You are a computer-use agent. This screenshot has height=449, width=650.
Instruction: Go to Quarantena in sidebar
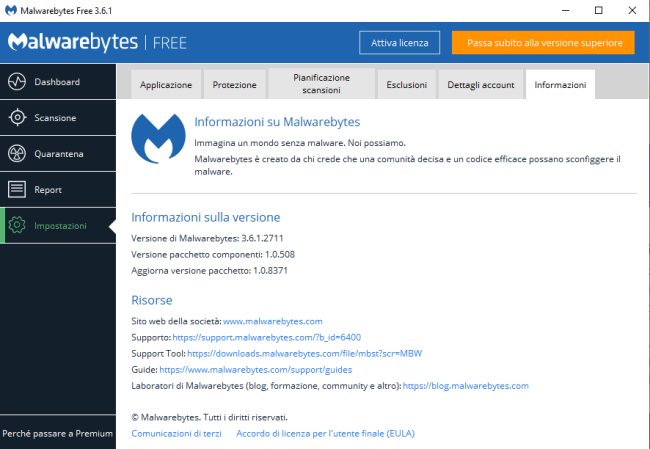tap(58, 153)
